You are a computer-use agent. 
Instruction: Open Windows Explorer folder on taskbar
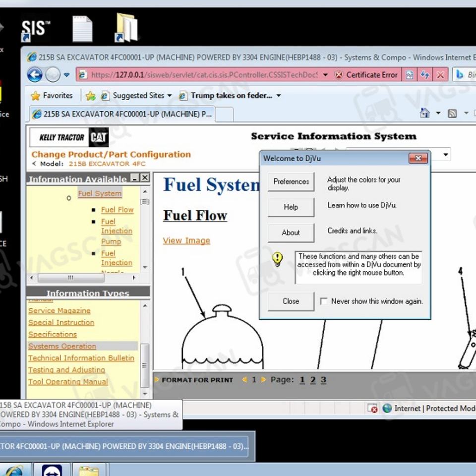89,470
